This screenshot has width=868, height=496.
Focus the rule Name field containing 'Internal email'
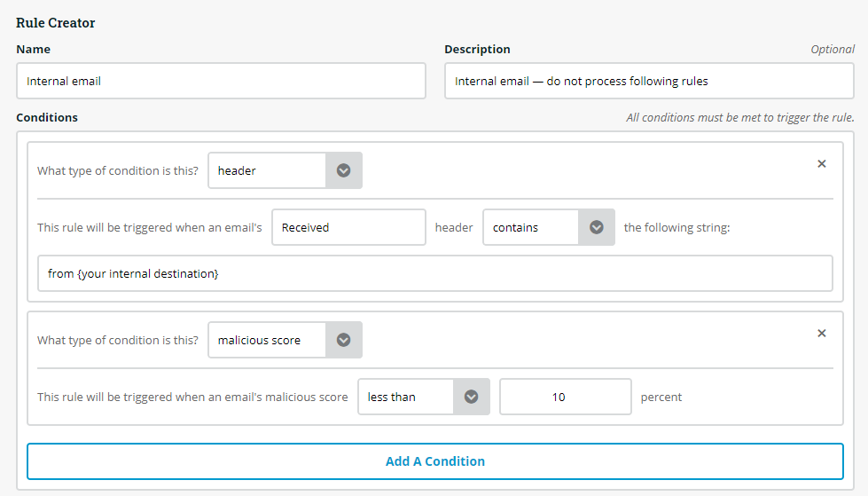(221, 81)
